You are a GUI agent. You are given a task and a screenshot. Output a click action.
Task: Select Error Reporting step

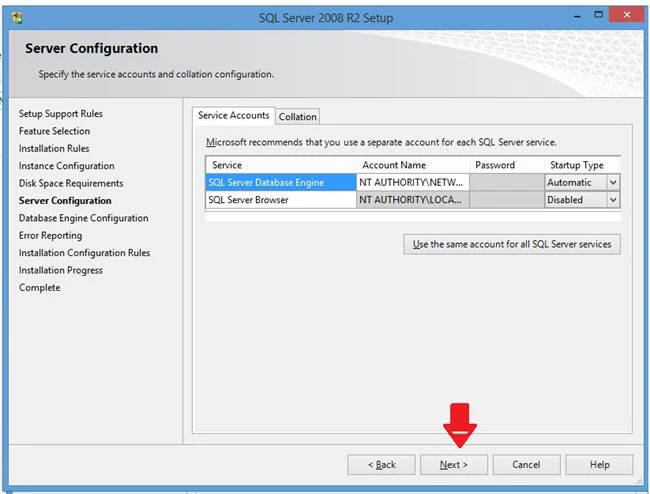[x=50, y=235]
